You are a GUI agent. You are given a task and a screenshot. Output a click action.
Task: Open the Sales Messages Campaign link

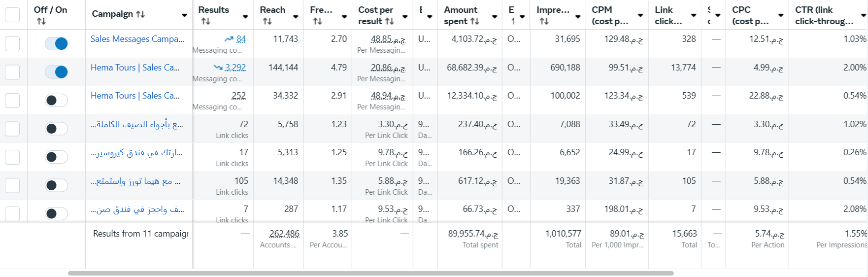pyautogui.click(x=137, y=39)
